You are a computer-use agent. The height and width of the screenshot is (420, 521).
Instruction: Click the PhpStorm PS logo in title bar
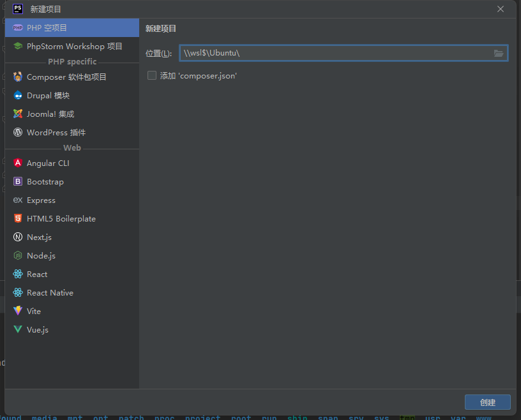[x=18, y=9]
